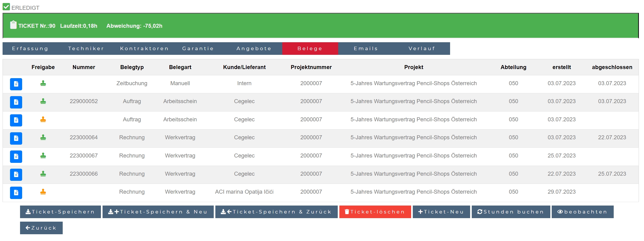The image size is (644, 241).
Task: Click the Abteilung column header
Action: tap(513, 67)
